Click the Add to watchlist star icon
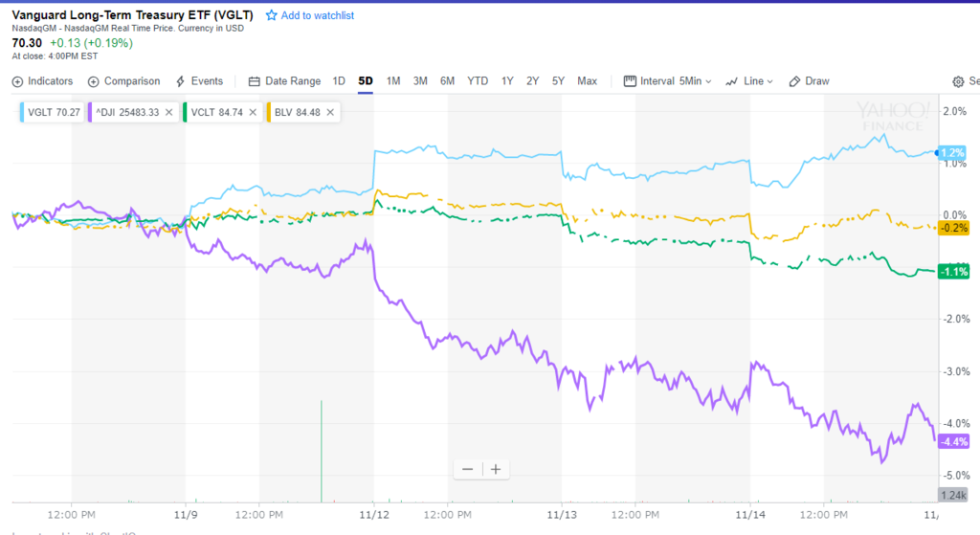 (271, 15)
